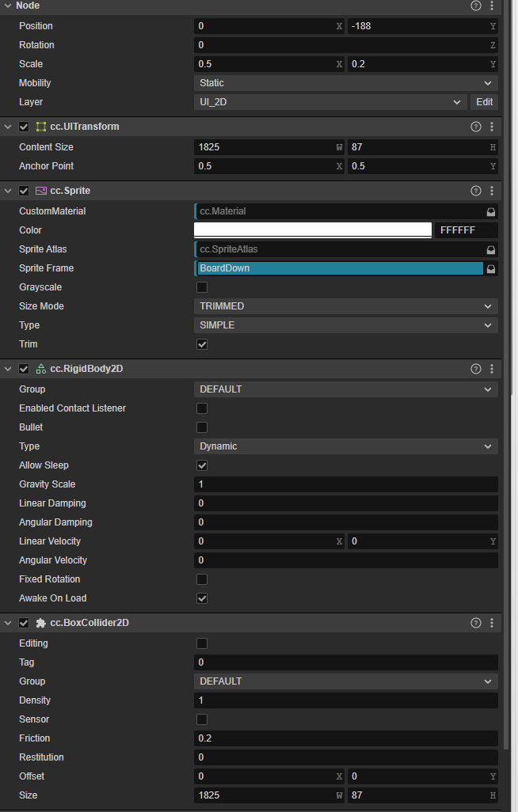The width and height of the screenshot is (518, 812).
Task: Click the Gravity Scale input field
Action: [x=345, y=484]
